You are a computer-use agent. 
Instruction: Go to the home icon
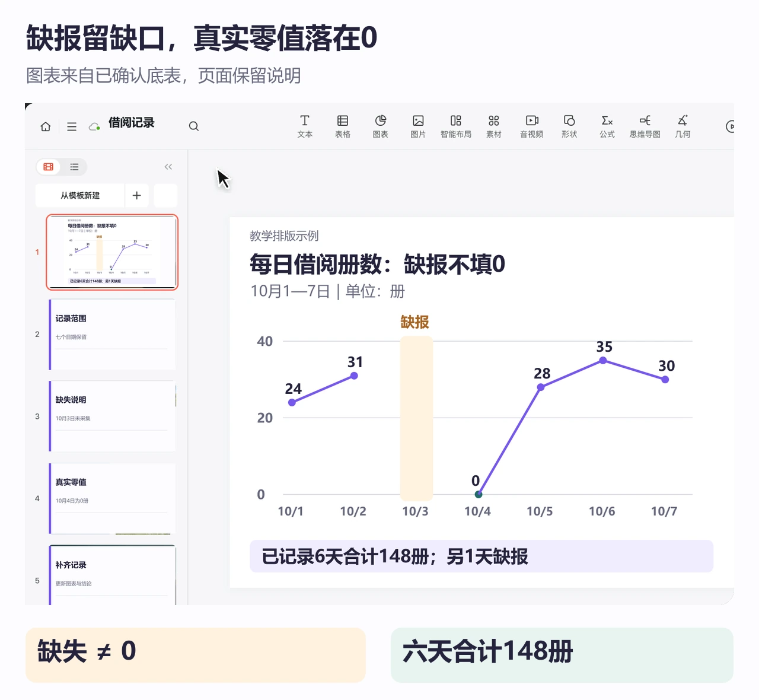pos(46,126)
